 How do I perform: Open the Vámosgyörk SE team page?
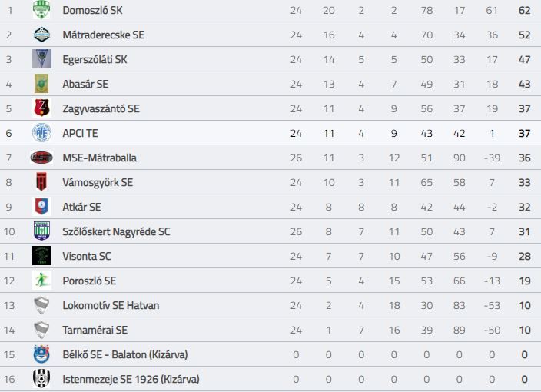(x=98, y=182)
